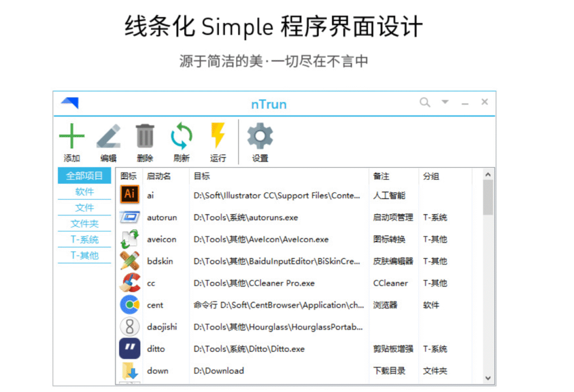
Task: Click the 剪贴板增强 note cell
Action: coord(393,349)
